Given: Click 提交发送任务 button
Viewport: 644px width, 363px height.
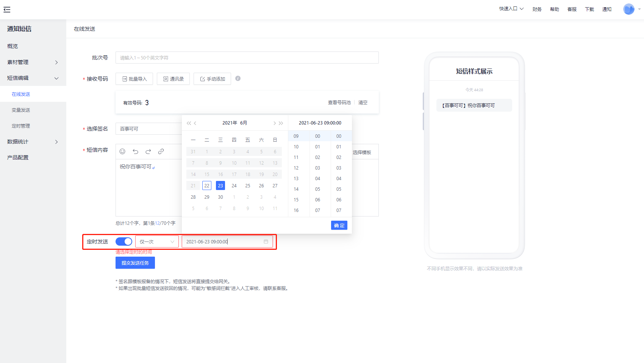Looking at the screenshot, I should tap(135, 263).
